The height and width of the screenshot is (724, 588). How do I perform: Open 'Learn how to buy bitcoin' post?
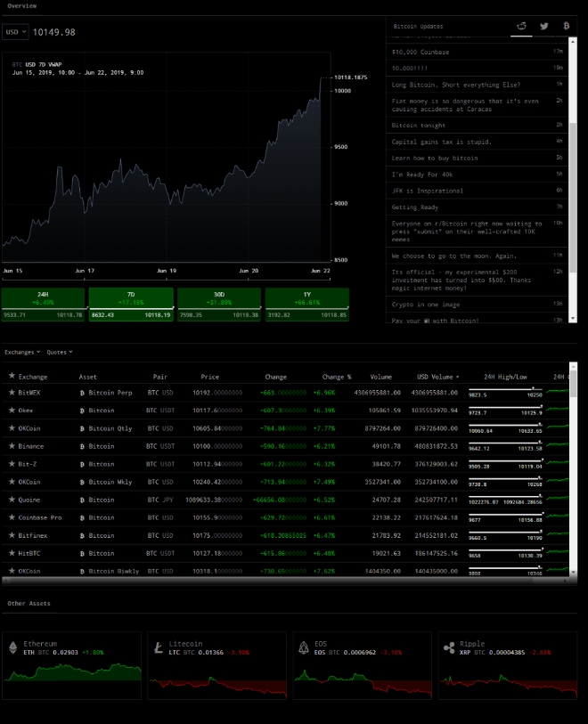tap(477, 158)
